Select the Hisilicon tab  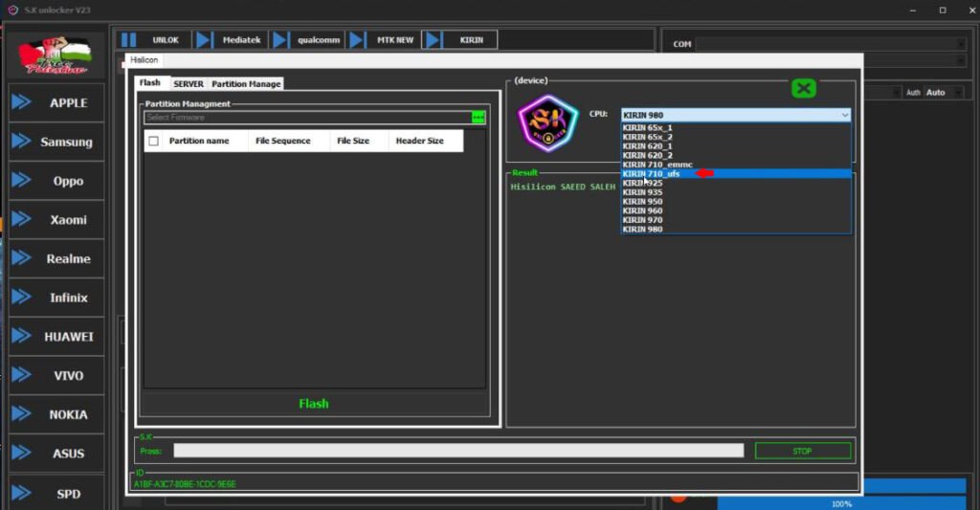point(144,60)
